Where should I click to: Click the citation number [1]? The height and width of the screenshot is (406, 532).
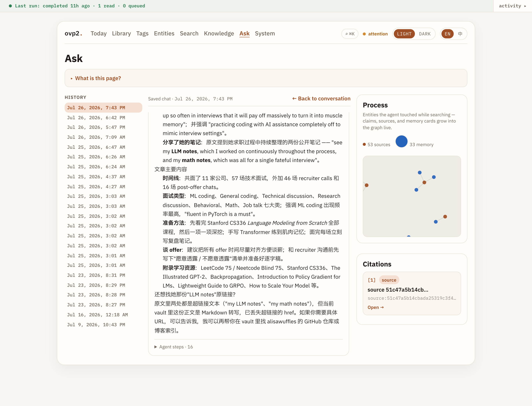pyautogui.click(x=372, y=280)
